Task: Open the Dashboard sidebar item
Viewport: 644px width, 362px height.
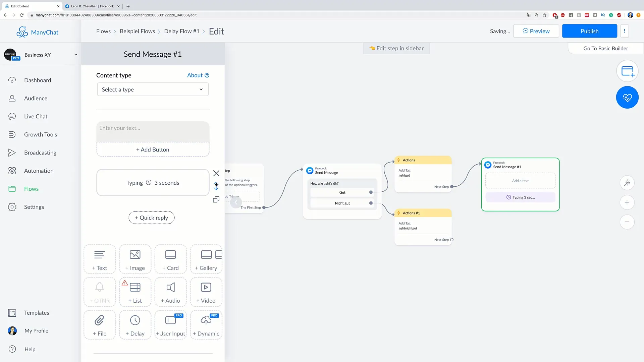Action: click(x=38, y=80)
